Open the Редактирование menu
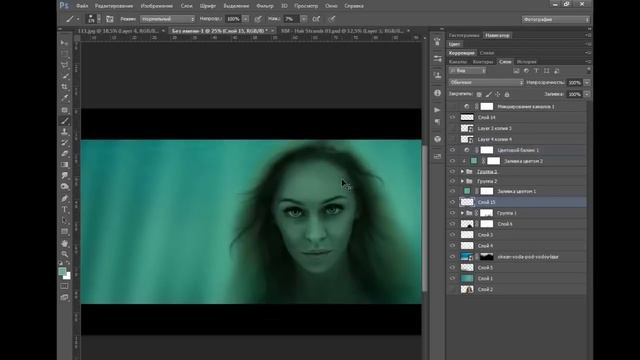The width and height of the screenshot is (640, 360). pyautogui.click(x=114, y=6)
